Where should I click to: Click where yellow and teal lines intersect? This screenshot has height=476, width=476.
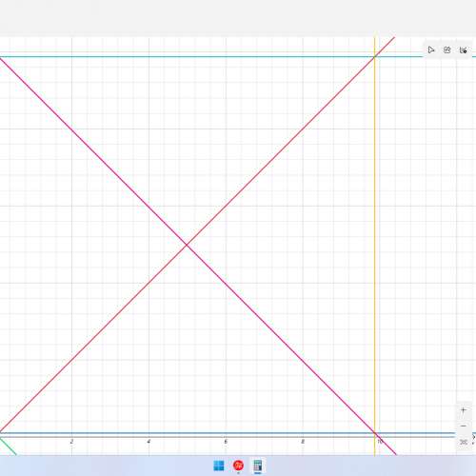coord(375,57)
